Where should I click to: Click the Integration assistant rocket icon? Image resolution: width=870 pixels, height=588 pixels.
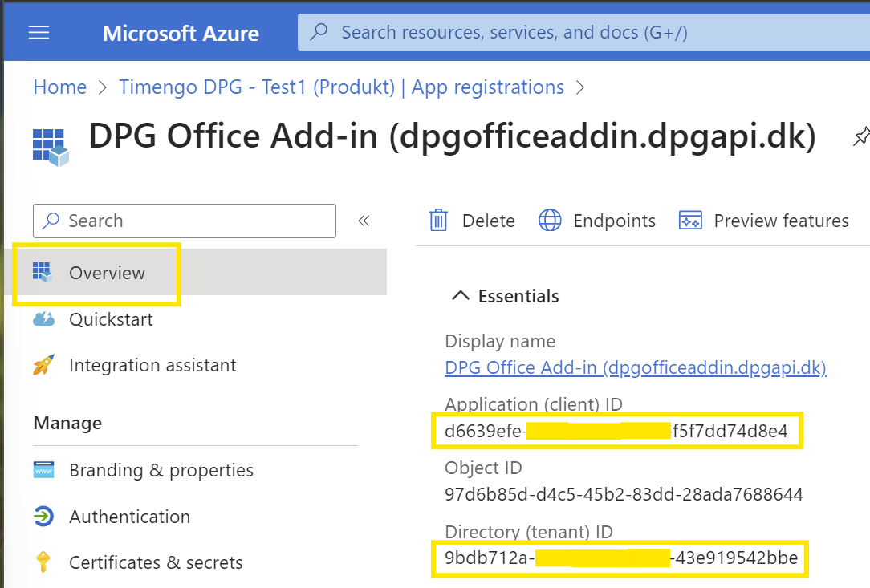point(43,366)
